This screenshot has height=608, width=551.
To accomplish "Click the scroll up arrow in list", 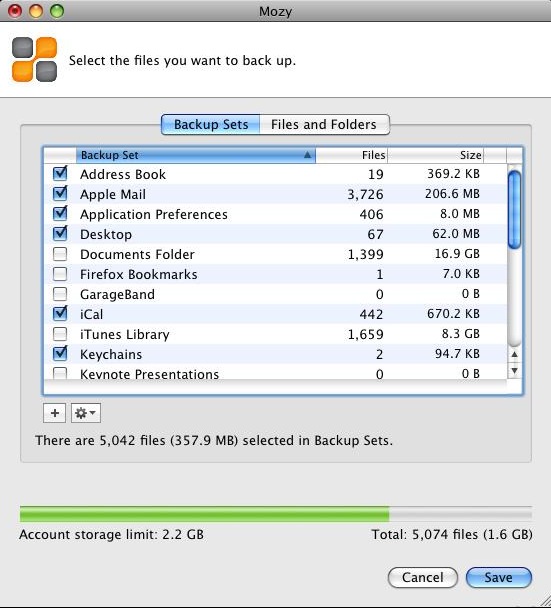I will [515, 354].
